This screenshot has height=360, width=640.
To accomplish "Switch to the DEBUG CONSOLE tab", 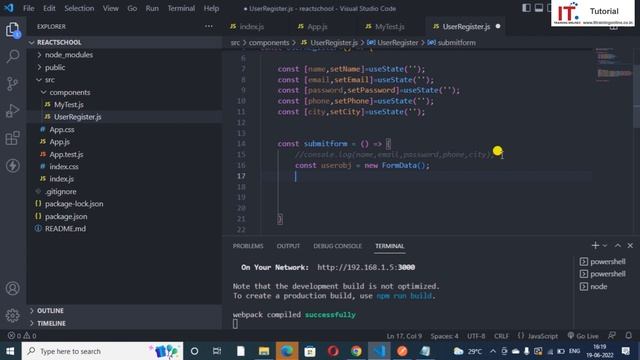I will (x=338, y=246).
